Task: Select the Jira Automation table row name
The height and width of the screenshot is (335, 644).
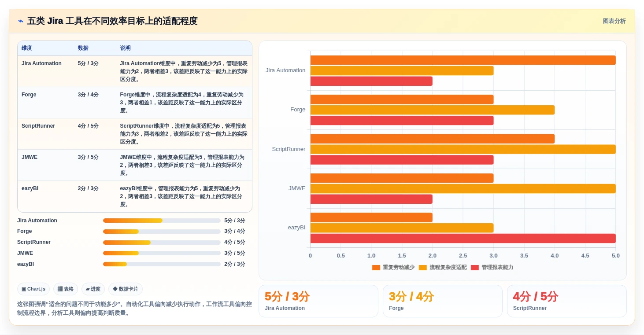Action: [x=41, y=63]
